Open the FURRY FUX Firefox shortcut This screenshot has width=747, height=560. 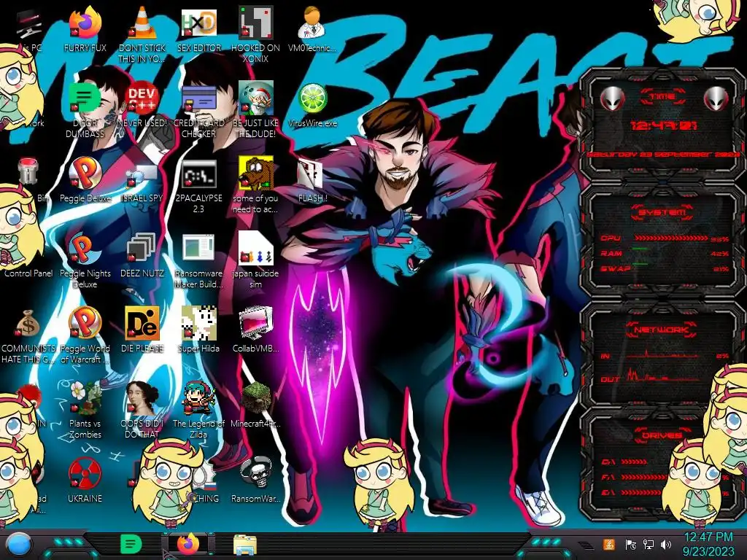point(85,23)
